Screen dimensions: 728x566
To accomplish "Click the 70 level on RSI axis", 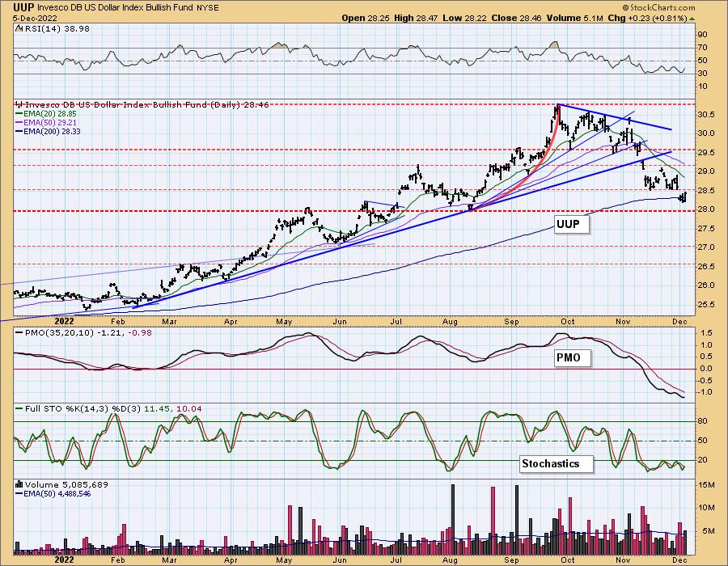I will (702, 48).
